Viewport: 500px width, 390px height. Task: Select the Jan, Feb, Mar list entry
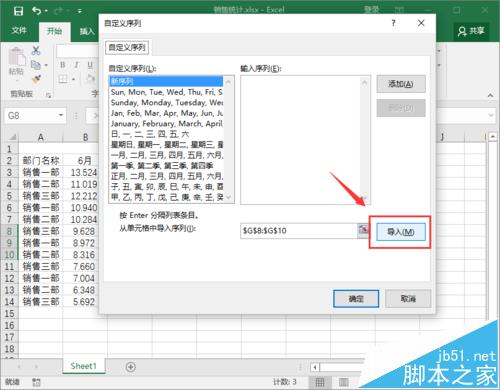coord(166,113)
